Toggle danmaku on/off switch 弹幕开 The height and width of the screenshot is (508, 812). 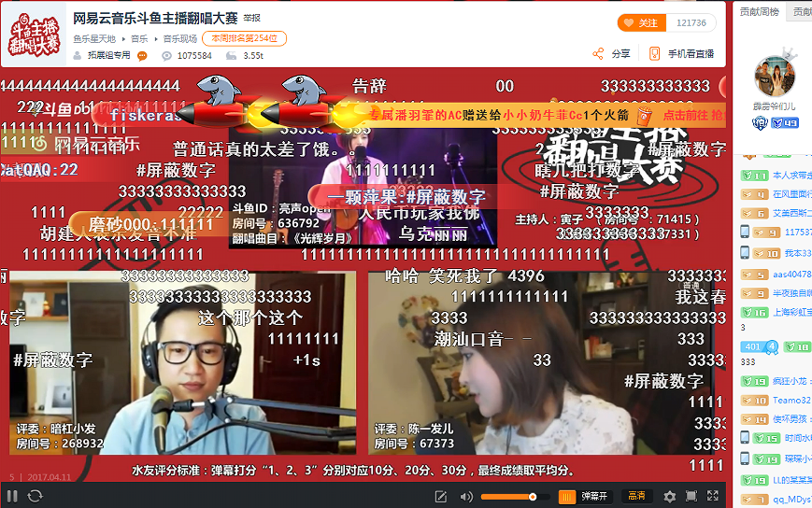coord(585,497)
